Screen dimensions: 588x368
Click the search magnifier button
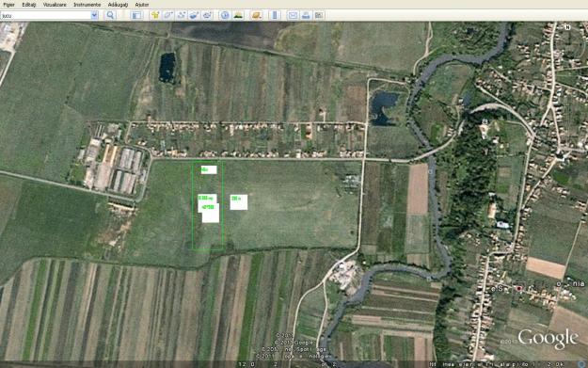click(110, 15)
